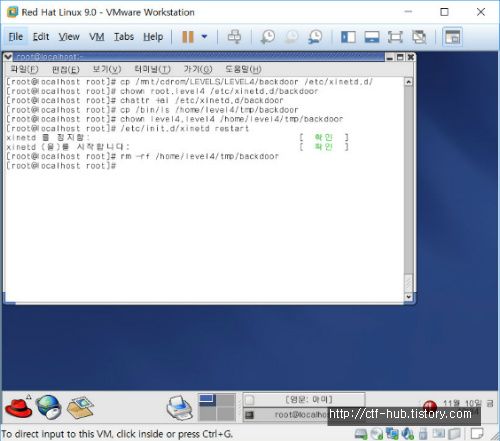Click the terminal scrollbar thumb
The width and height of the screenshot is (500, 441).
point(408,283)
